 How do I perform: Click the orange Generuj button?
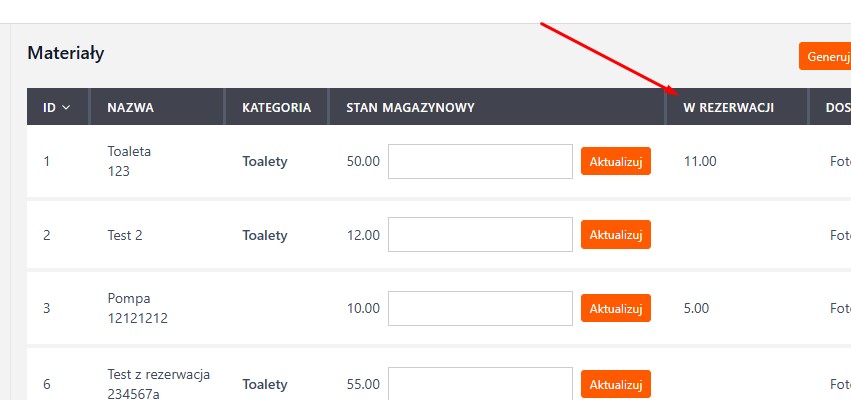click(824, 56)
